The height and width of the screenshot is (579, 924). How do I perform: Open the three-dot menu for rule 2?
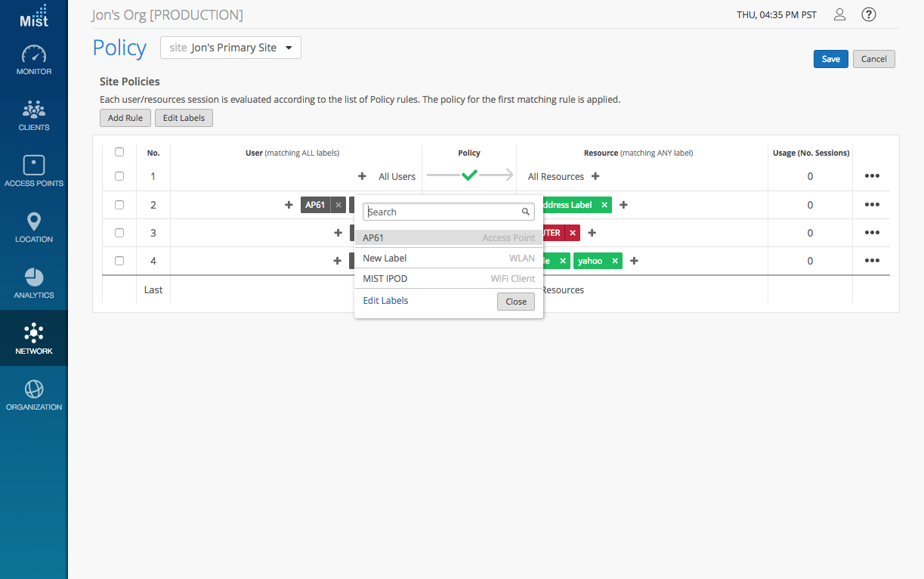[x=872, y=204]
